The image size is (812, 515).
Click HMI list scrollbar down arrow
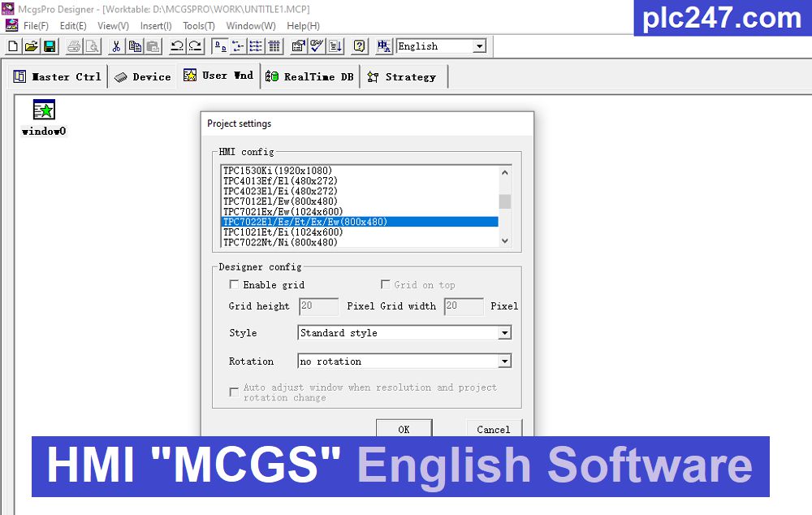(x=505, y=241)
